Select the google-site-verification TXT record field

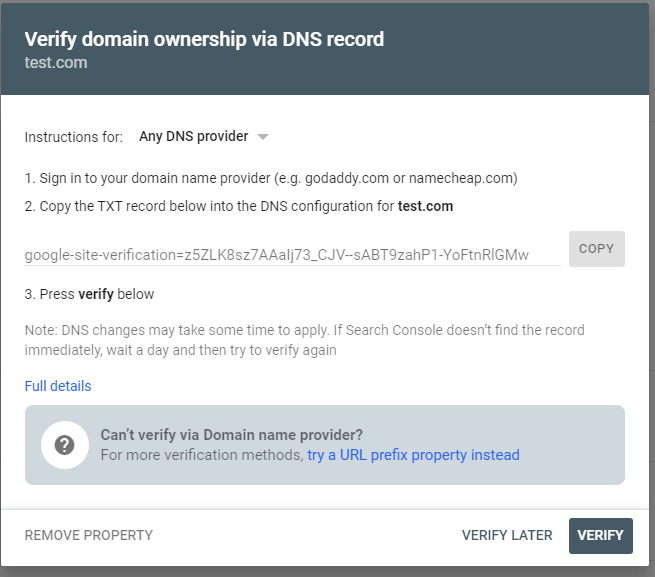pyautogui.click(x=291, y=254)
